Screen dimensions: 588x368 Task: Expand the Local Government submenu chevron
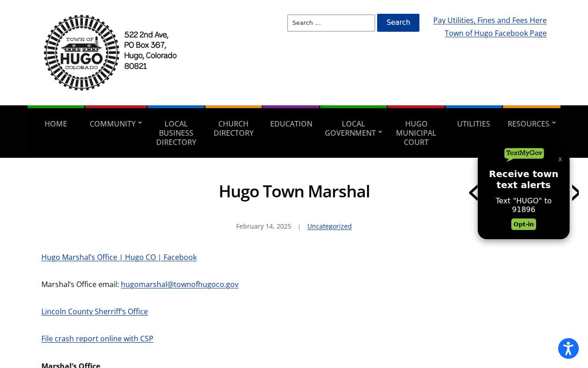point(380,132)
